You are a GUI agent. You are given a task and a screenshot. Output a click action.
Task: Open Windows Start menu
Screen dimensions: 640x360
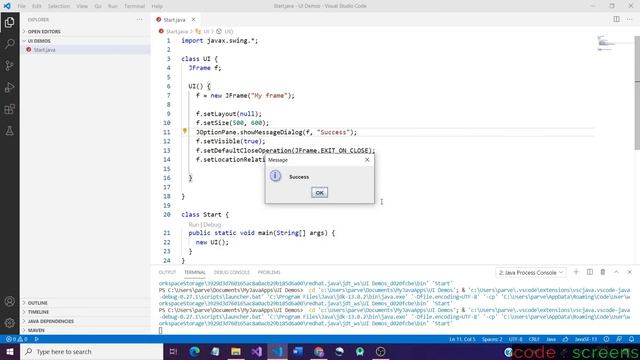(x=10, y=351)
